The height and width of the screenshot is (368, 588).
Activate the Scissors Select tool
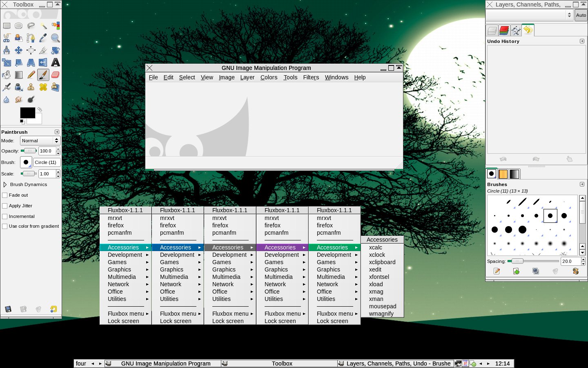tap(7, 38)
